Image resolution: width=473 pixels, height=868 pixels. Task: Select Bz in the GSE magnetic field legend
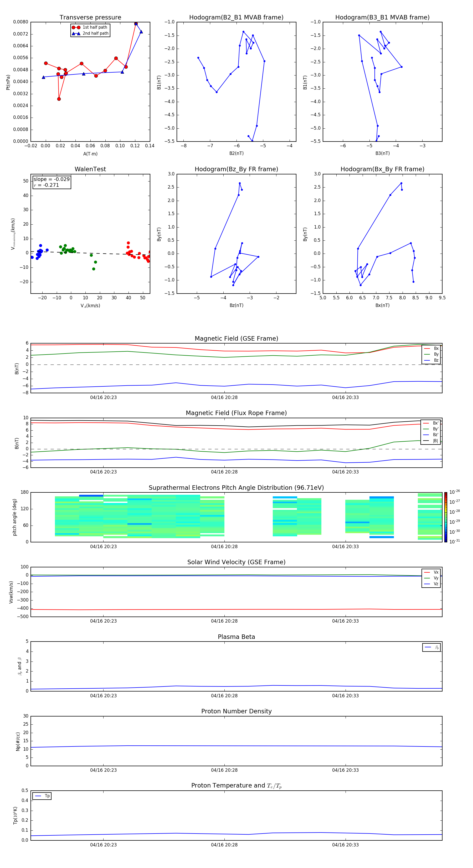point(431,360)
